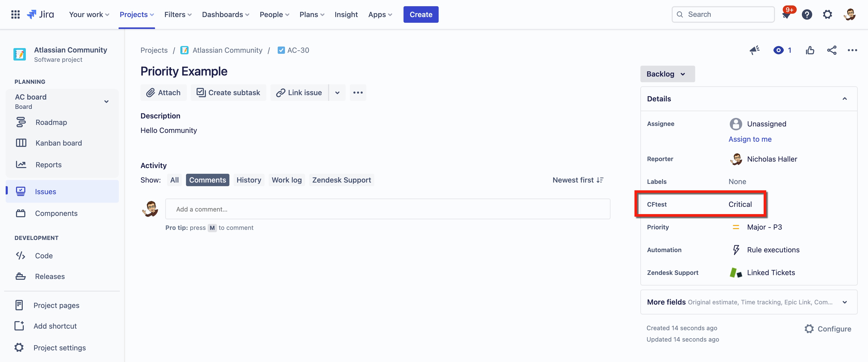Click the Assign to me link
The height and width of the screenshot is (362, 868).
point(750,139)
